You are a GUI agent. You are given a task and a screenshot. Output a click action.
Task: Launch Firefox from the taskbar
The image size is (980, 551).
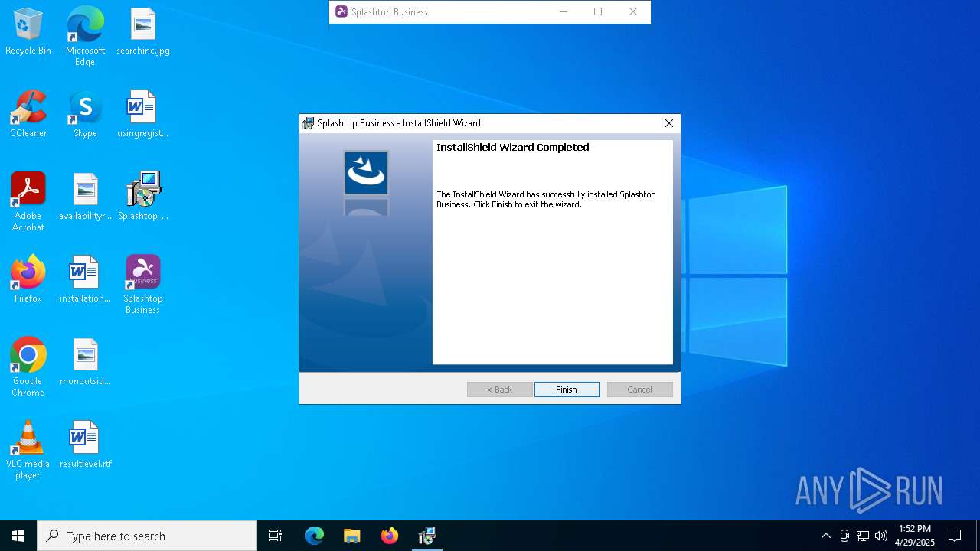390,536
